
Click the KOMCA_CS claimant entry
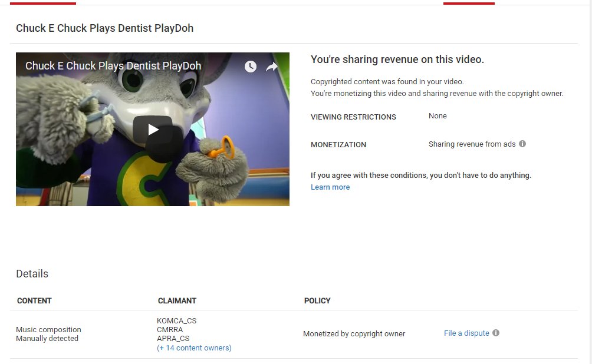177,320
